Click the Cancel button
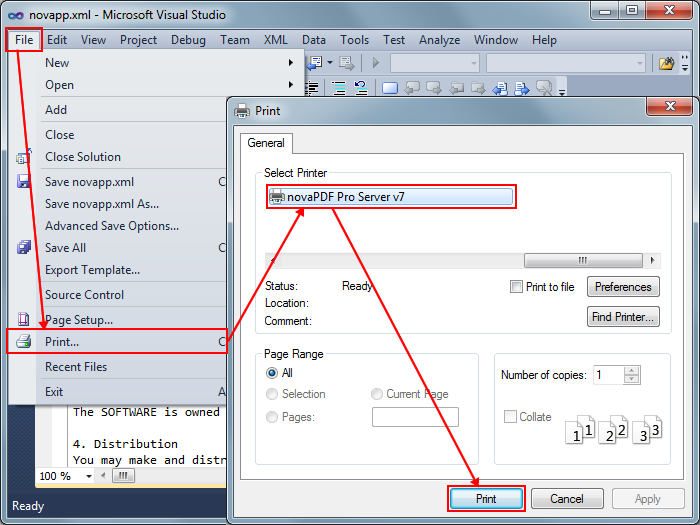This screenshot has height=525, width=700. [x=567, y=499]
